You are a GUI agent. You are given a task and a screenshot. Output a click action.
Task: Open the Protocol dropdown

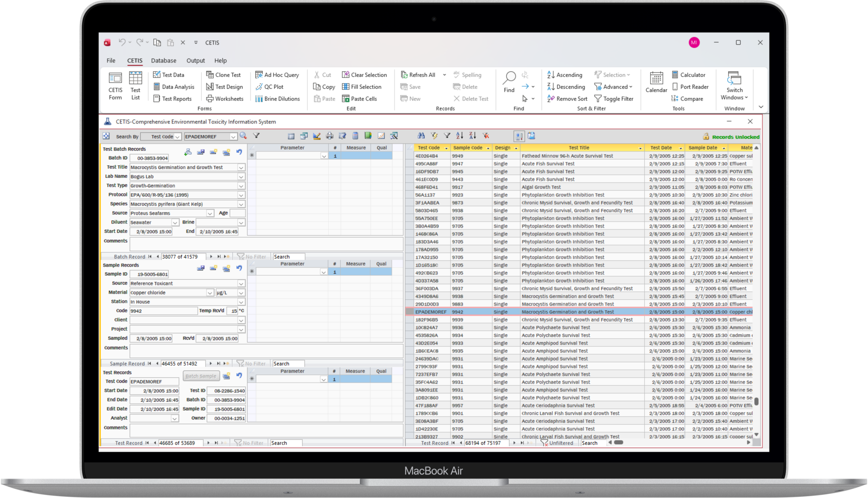point(241,195)
